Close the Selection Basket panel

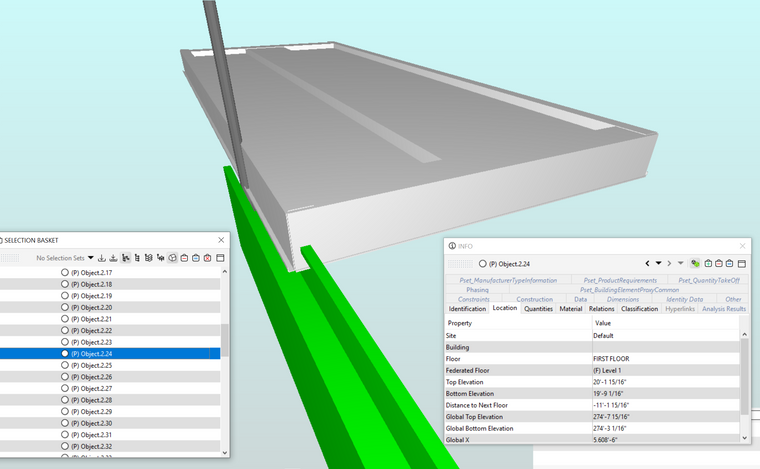tap(221, 240)
